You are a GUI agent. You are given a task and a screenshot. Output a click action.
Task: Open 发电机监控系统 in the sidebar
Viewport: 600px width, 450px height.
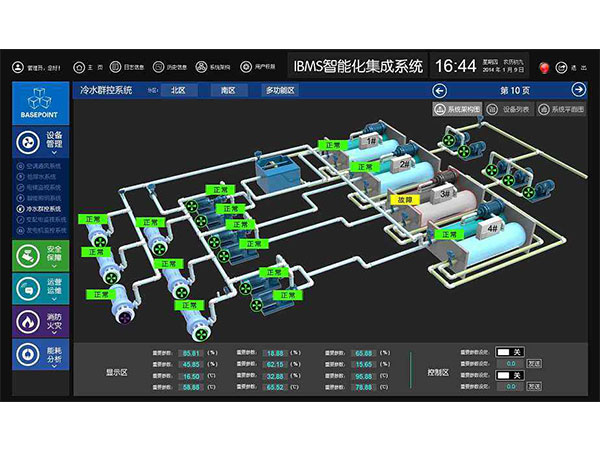pyautogui.click(x=42, y=230)
